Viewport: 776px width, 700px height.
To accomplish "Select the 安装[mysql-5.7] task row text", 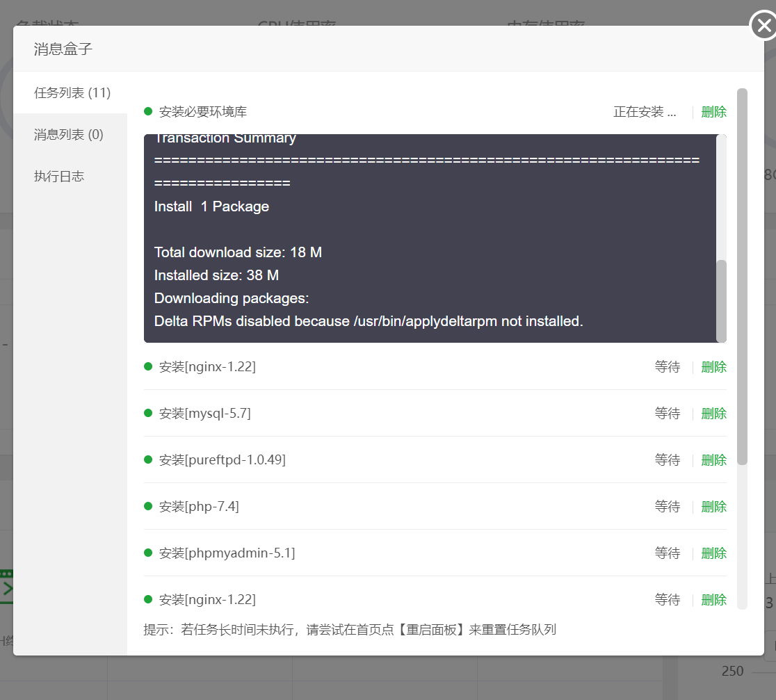I will 205,414.
